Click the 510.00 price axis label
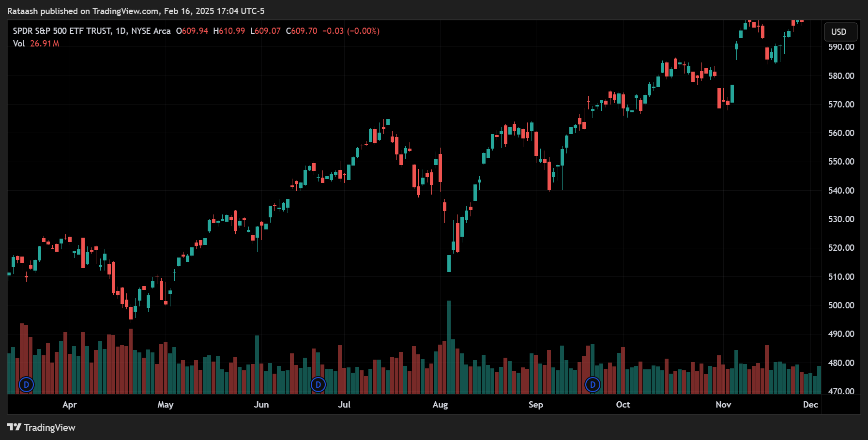 [x=841, y=277]
